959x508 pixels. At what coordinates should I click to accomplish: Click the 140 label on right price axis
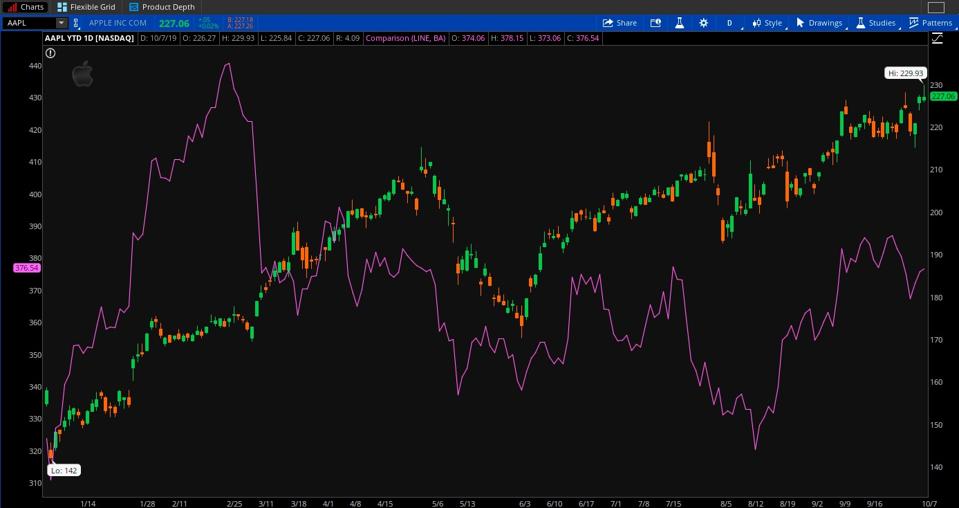pos(936,467)
